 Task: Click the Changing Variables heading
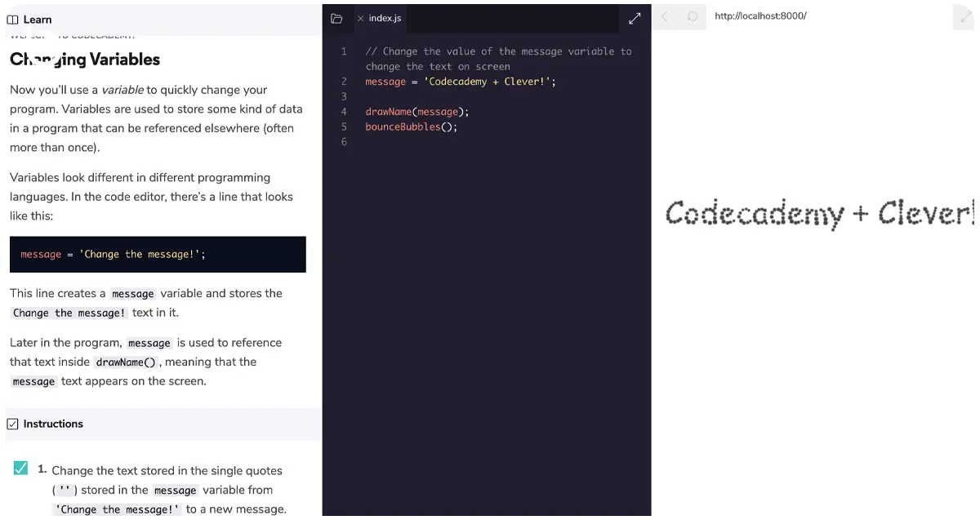tap(85, 59)
